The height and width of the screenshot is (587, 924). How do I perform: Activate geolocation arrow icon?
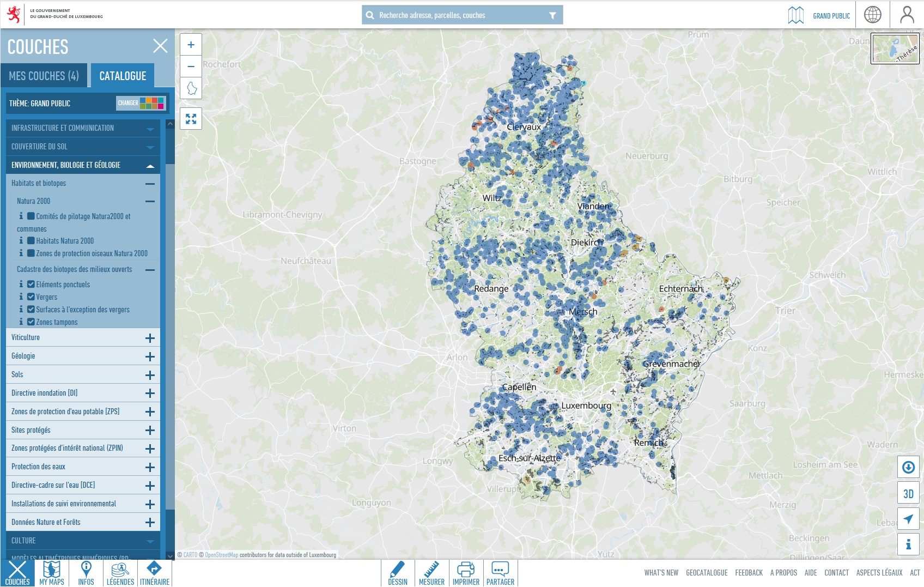coord(908,519)
